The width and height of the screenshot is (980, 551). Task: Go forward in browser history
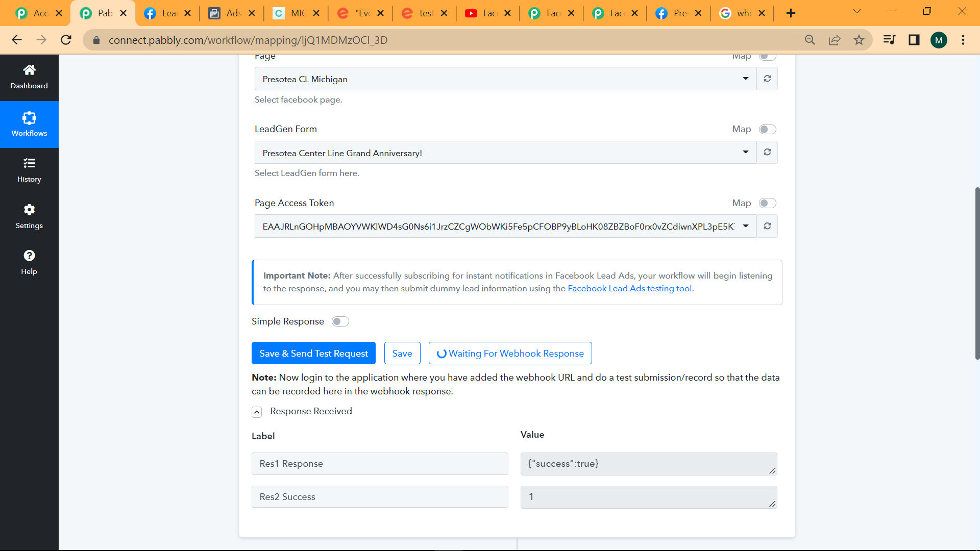(41, 40)
